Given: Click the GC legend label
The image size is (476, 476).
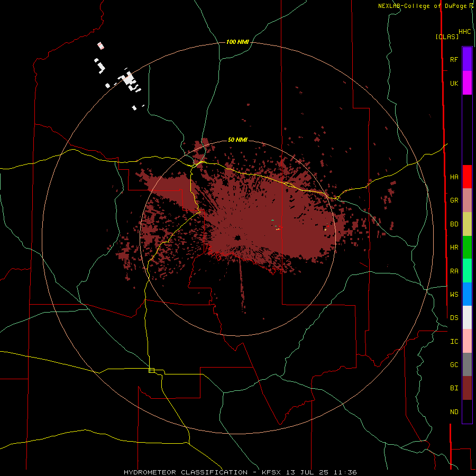Looking at the screenshot, I should pyautogui.click(x=454, y=364).
